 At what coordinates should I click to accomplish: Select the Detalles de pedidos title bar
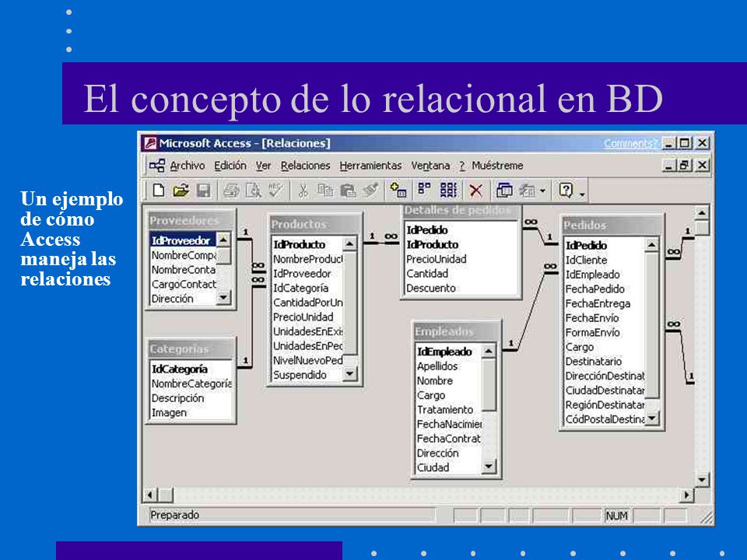point(460,211)
